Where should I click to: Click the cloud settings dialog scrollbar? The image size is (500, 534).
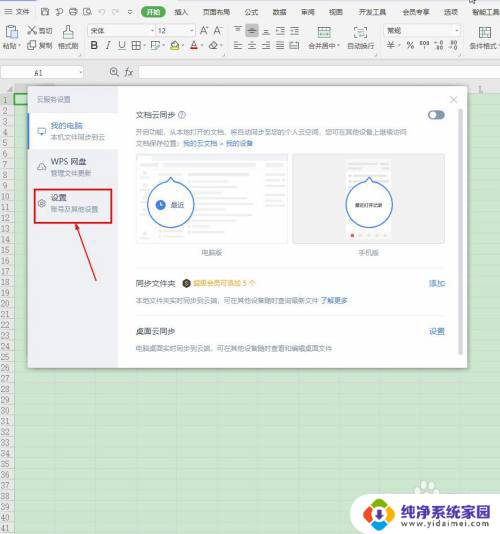[x=460, y=232]
